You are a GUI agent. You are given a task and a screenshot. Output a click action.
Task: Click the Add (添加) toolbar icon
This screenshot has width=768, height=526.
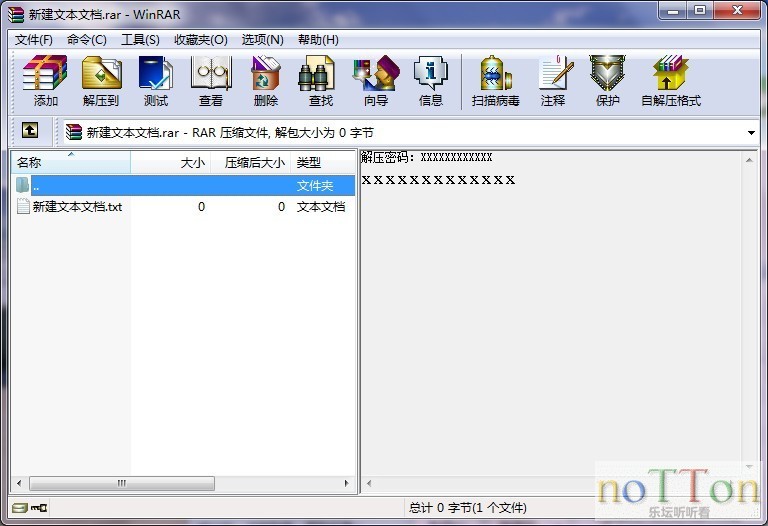(x=45, y=81)
